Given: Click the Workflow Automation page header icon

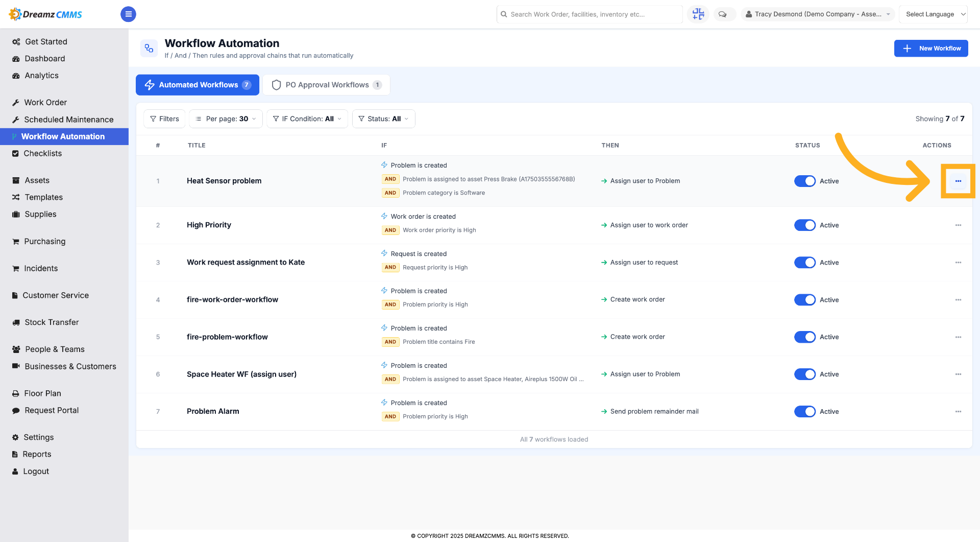Looking at the screenshot, I should [149, 49].
